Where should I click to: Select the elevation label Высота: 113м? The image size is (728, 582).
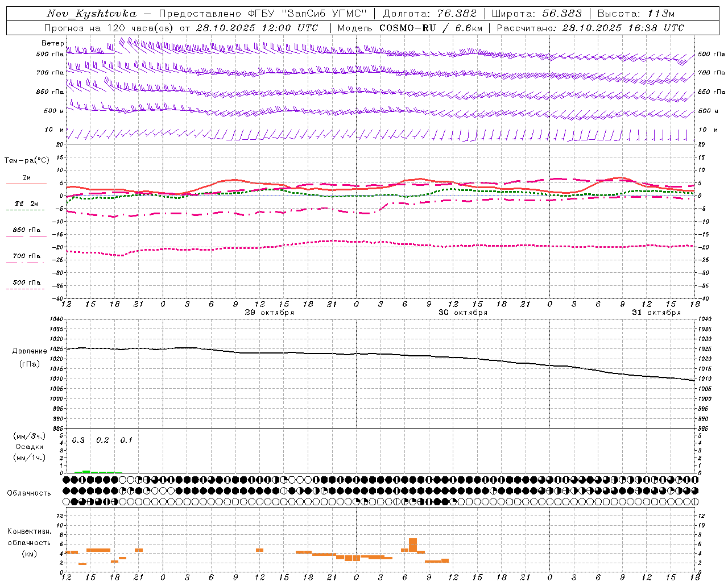(x=636, y=14)
